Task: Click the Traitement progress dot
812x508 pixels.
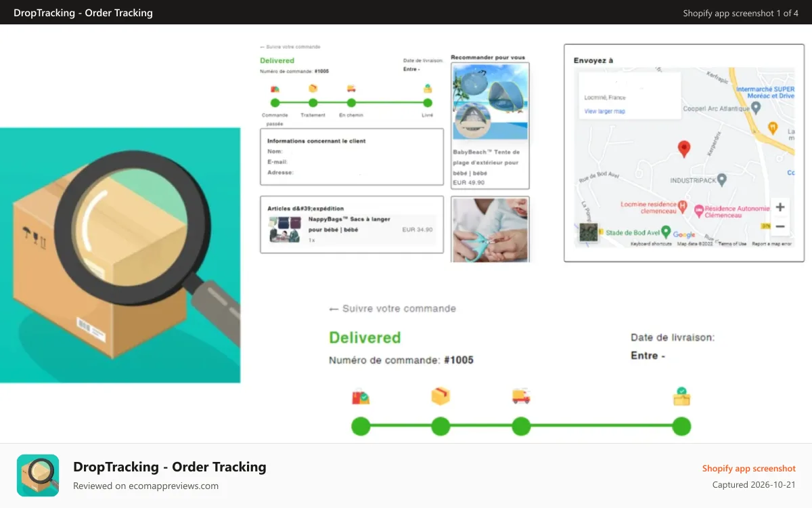Action: point(313,103)
